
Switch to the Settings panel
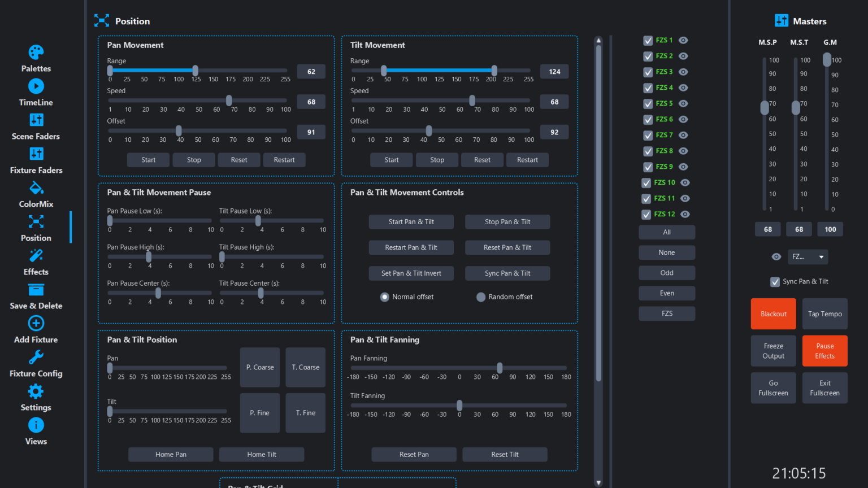pyautogui.click(x=36, y=391)
